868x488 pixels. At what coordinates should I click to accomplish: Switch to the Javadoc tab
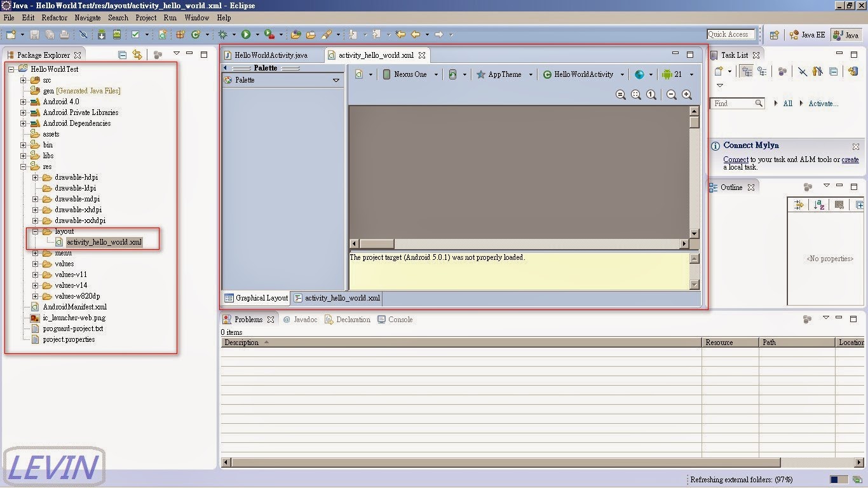coord(300,320)
